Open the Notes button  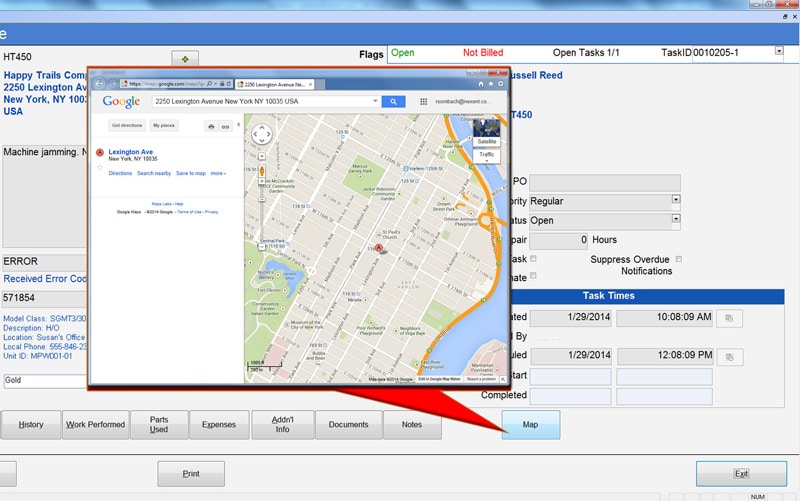click(x=412, y=424)
